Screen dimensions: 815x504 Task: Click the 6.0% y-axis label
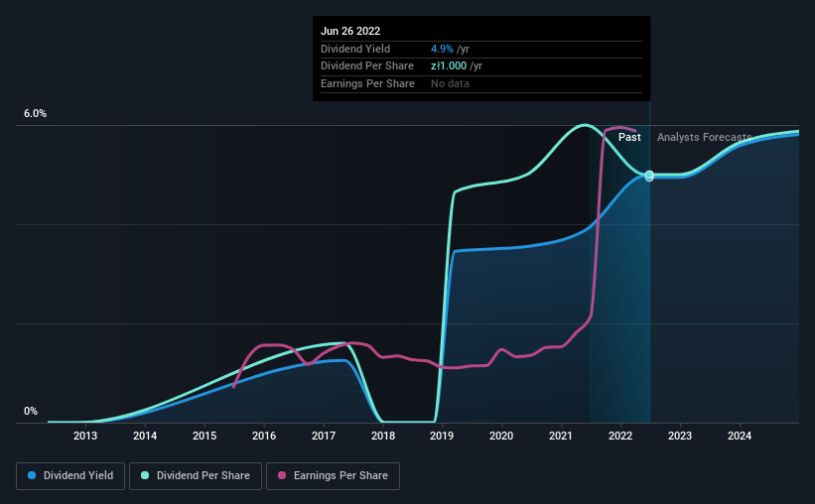click(36, 114)
